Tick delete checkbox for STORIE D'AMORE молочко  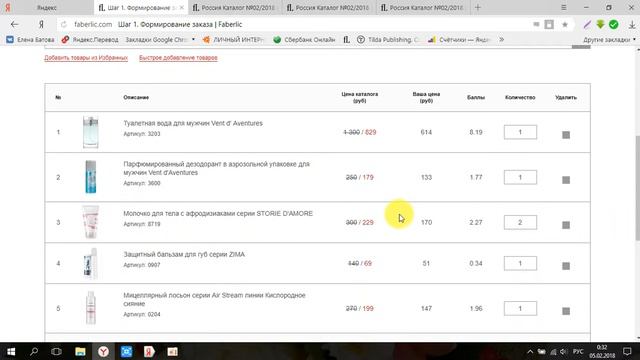tap(566, 225)
